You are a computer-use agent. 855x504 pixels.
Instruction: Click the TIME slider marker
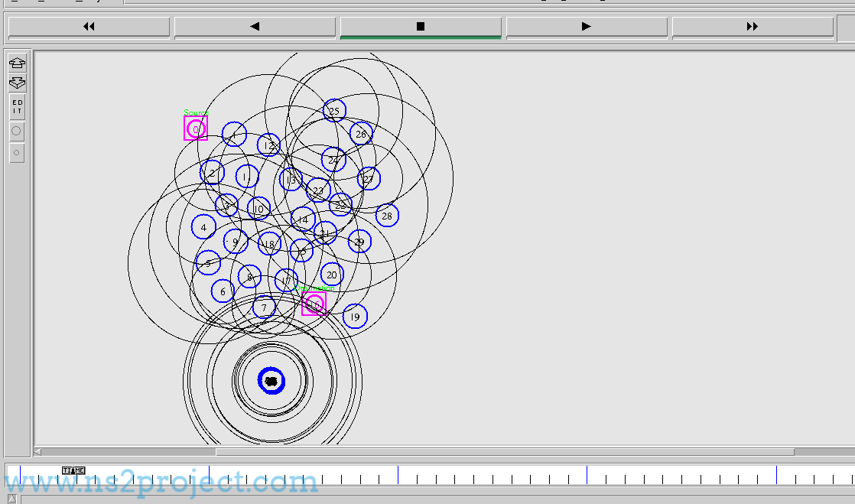(73, 470)
